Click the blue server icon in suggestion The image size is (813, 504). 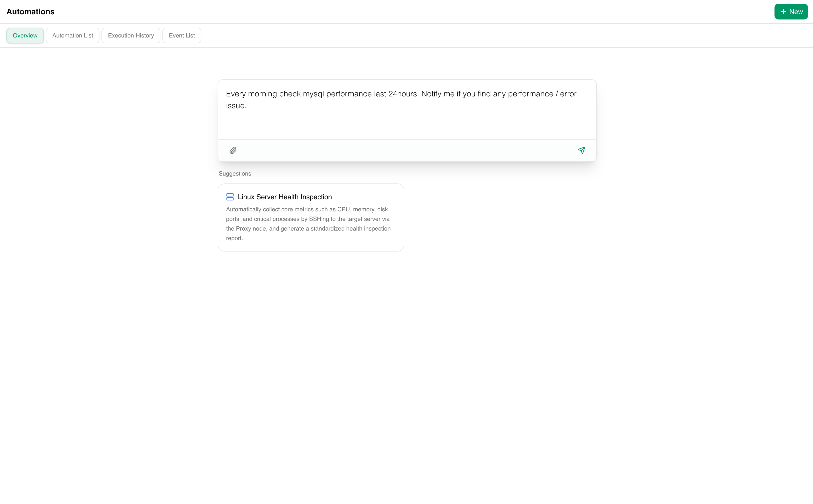click(230, 197)
